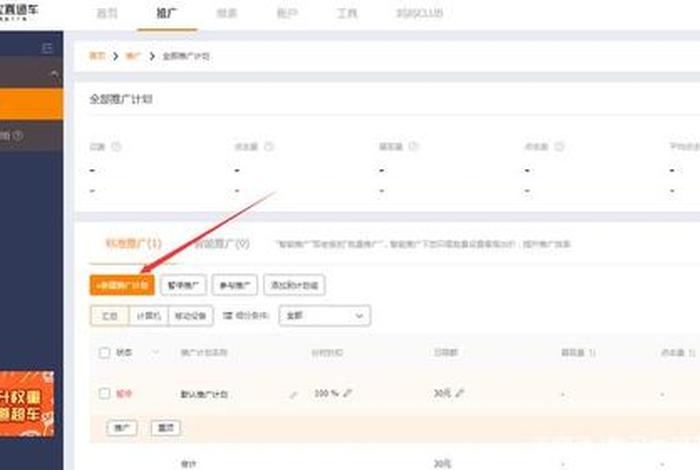Open the 报表 top navigation tab
The image size is (700, 470).
[226, 13]
